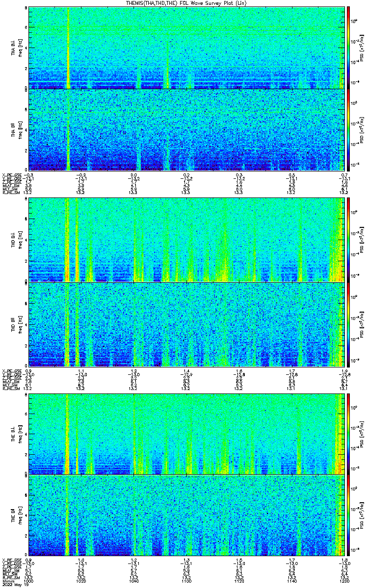Click the R_RE_SM row label under THD panels
Image resolution: width=368 pixels, height=588 pixels.
coord(10,388)
